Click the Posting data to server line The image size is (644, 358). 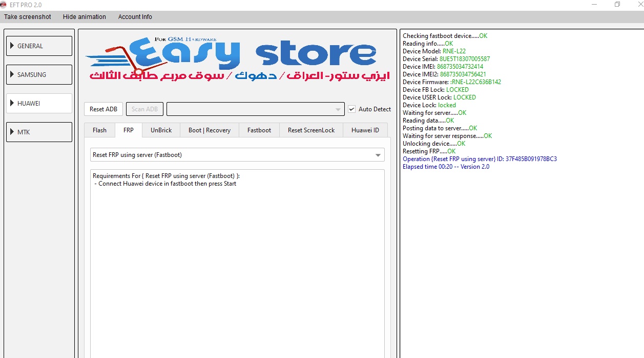(x=440, y=128)
